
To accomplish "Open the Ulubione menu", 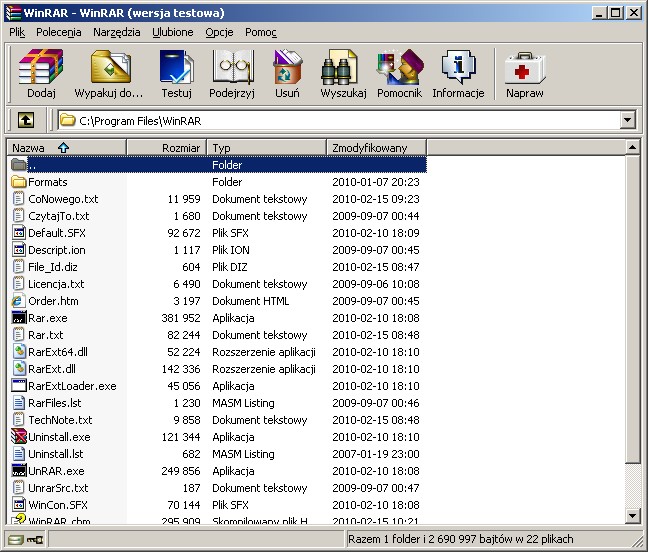I will [173, 32].
